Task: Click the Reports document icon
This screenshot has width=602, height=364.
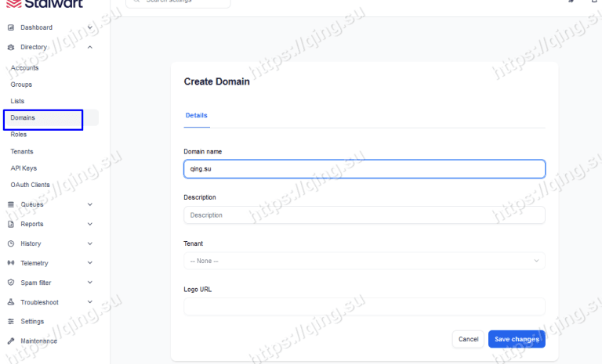Action: click(11, 224)
